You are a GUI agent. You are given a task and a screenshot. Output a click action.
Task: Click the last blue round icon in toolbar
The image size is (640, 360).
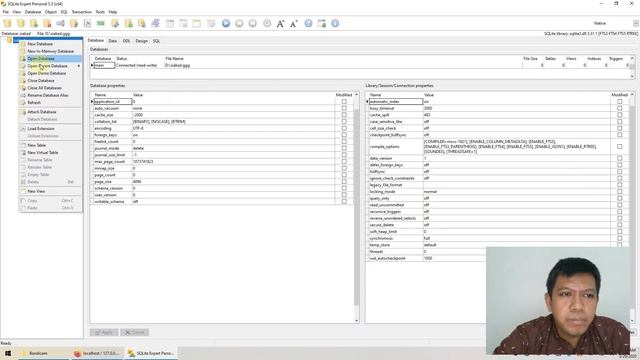point(335,23)
